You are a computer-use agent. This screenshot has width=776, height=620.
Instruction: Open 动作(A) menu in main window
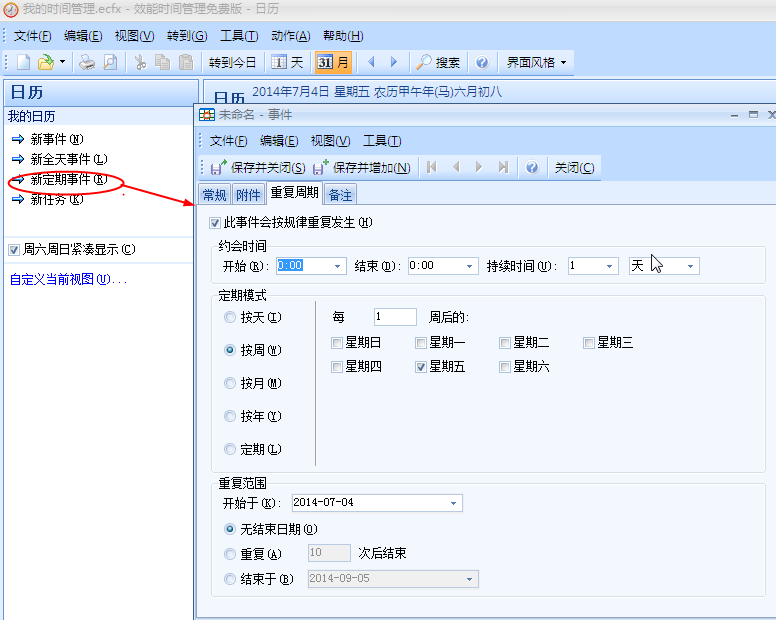(291, 36)
